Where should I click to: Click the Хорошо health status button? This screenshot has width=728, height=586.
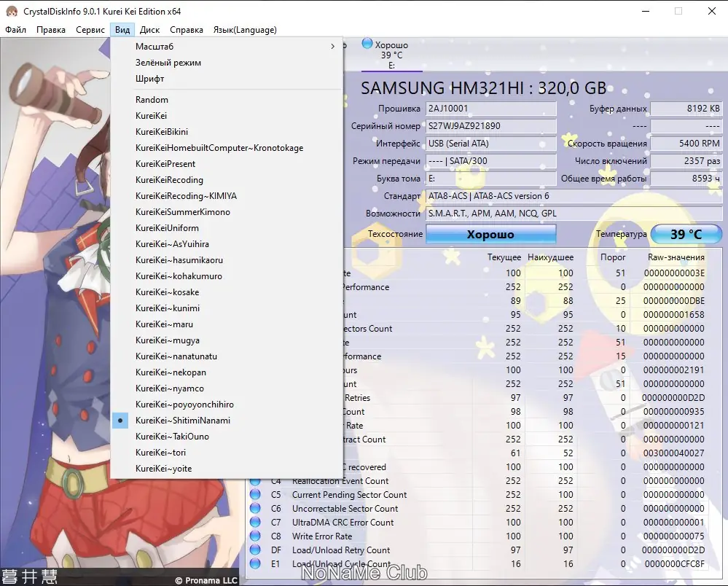[x=490, y=234]
